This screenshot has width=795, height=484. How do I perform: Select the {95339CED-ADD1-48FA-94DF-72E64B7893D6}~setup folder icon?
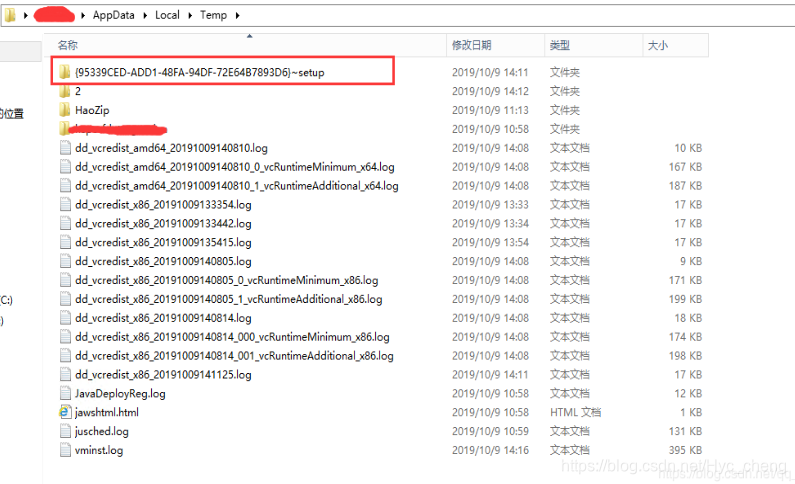[x=64, y=72]
